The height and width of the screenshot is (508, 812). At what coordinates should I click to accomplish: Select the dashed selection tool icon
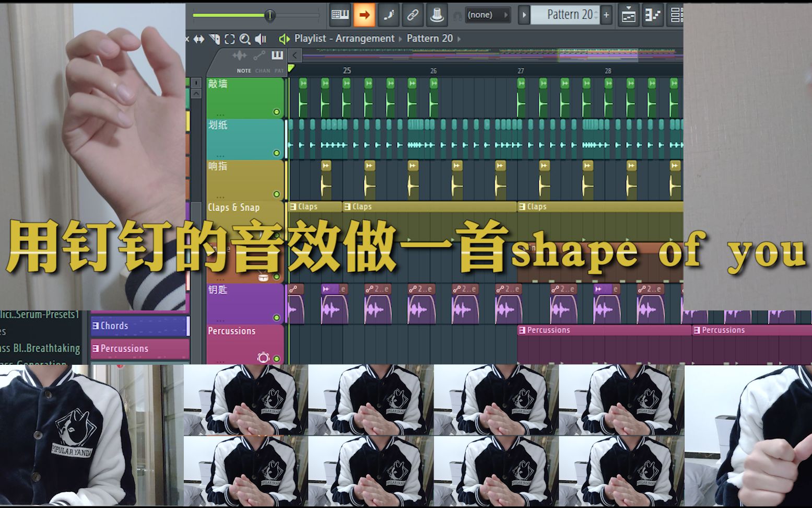tap(229, 39)
